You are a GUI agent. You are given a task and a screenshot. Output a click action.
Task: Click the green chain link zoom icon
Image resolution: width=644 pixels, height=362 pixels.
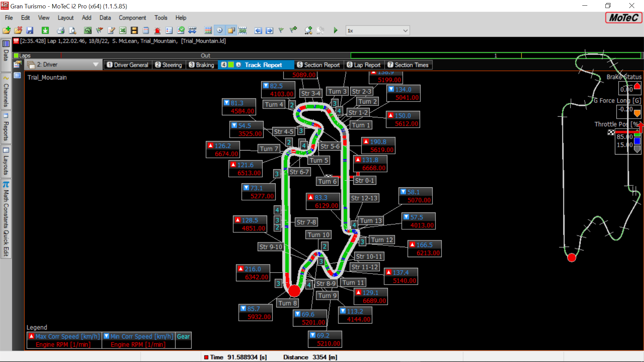pyautogui.click(x=243, y=31)
